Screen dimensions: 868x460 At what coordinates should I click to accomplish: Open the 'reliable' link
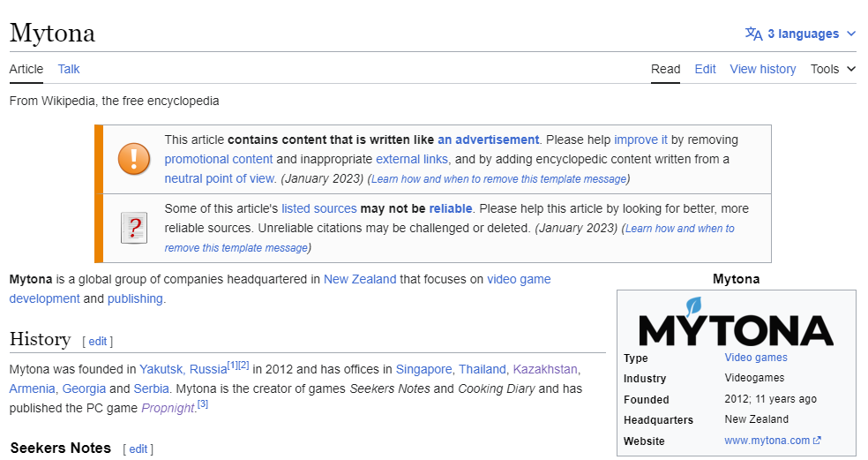[451, 208]
